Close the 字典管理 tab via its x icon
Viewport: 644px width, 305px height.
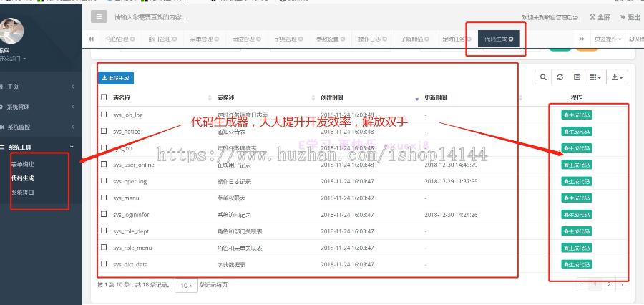coord(301,39)
